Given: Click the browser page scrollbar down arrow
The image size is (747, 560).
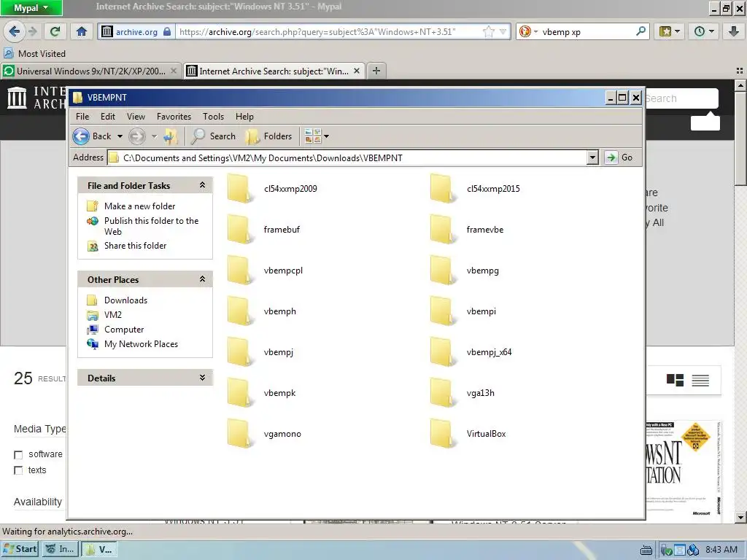Looking at the screenshot, I should pyautogui.click(x=740, y=517).
